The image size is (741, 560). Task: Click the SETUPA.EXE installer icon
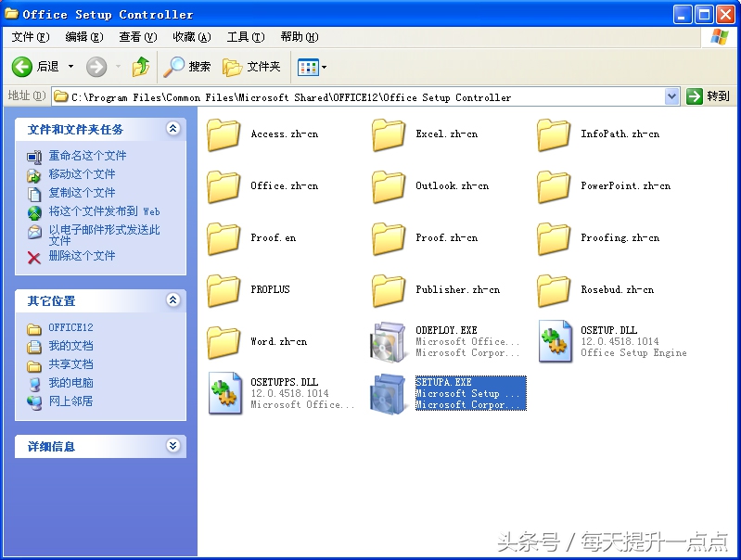tap(388, 394)
